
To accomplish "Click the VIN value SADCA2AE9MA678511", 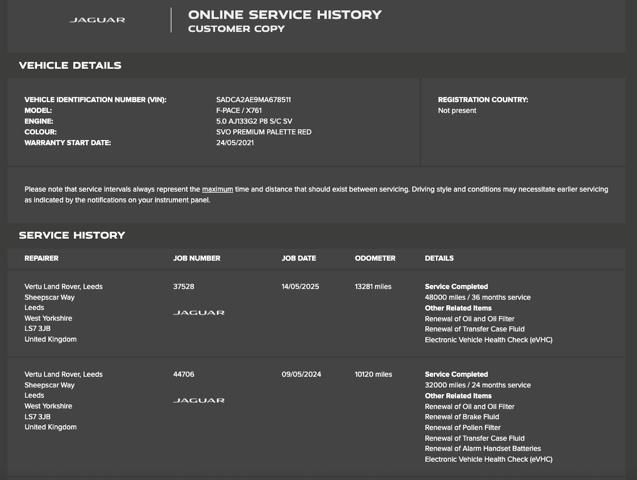I will pos(253,100).
